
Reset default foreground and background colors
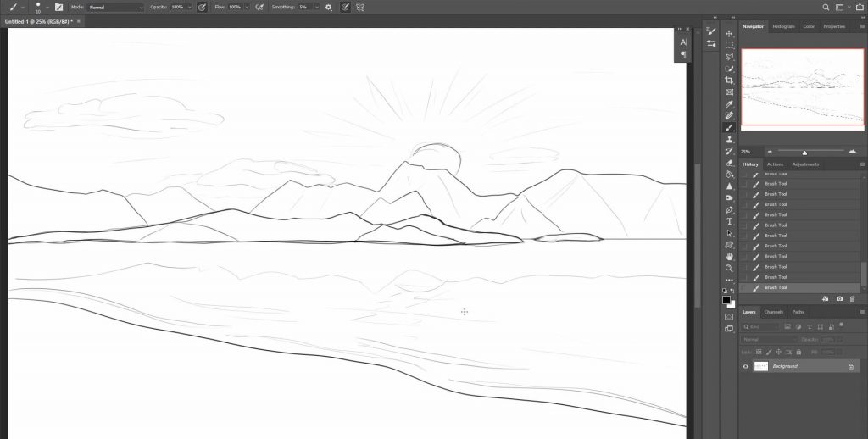coord(726,291)
